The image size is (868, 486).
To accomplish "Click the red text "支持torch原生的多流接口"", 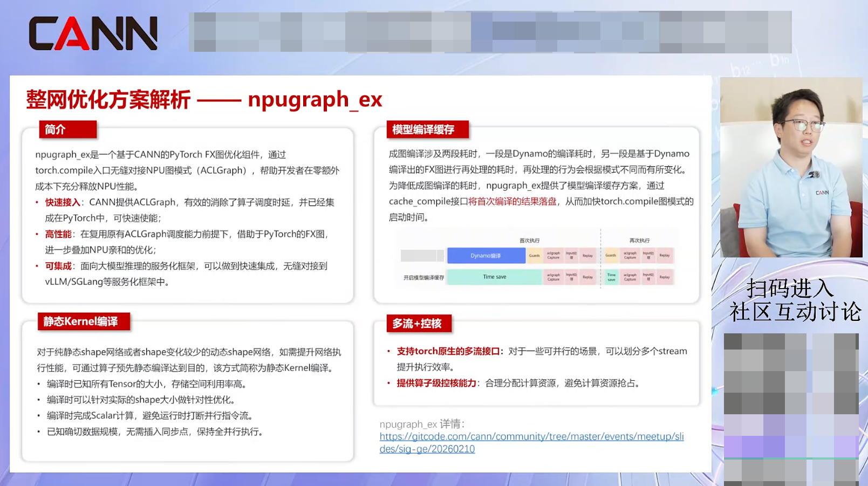I will 448,351.
